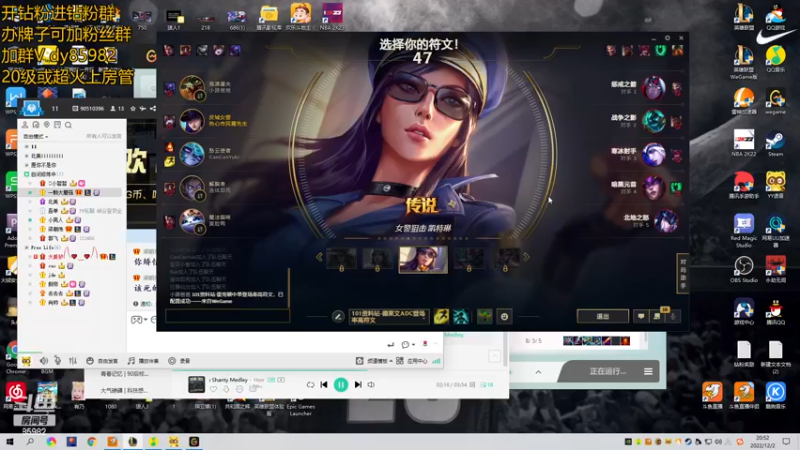Toggle loop mode in music player

click(x=310, y=385)
